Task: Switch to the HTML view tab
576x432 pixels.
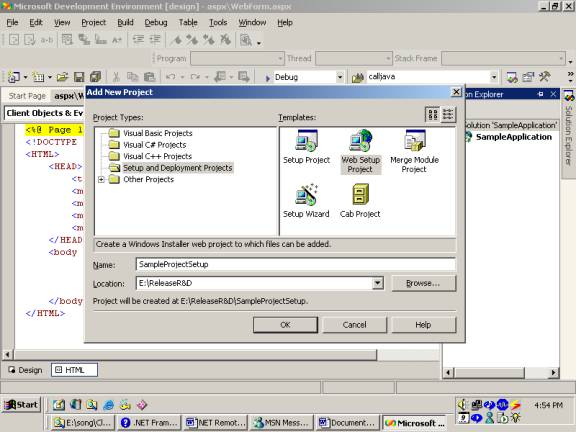Action: tap(74, 370)
